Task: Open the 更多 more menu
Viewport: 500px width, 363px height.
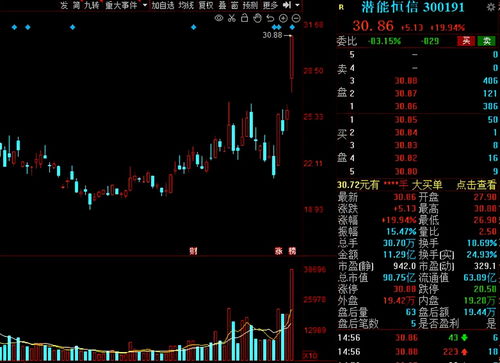Action: pos(270,5)
